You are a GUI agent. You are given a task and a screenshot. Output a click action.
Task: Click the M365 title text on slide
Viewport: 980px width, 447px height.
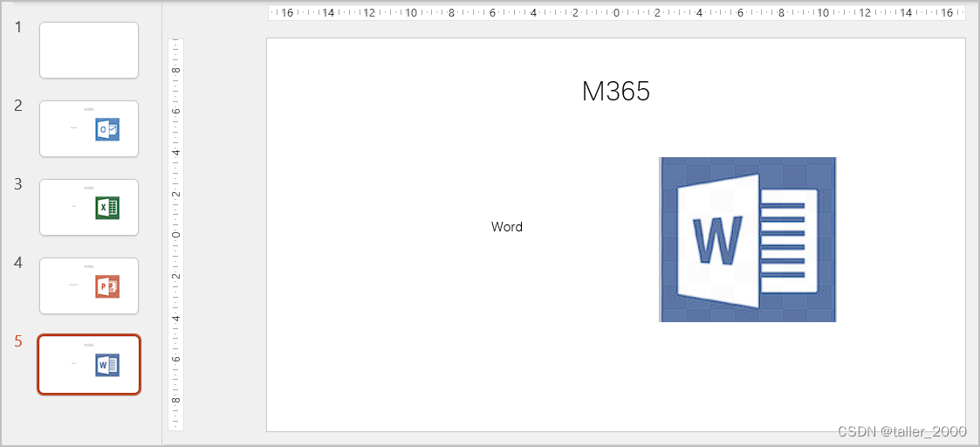coord(615,92)
